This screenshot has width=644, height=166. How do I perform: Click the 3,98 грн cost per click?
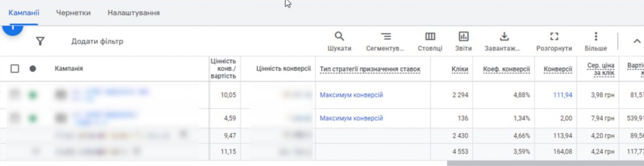coord(603,95)
